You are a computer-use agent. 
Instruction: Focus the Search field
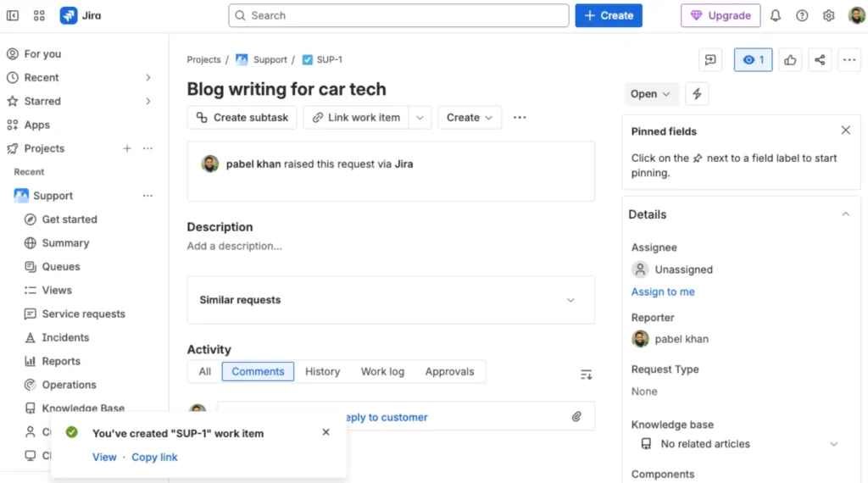click(x=398, y=15)
